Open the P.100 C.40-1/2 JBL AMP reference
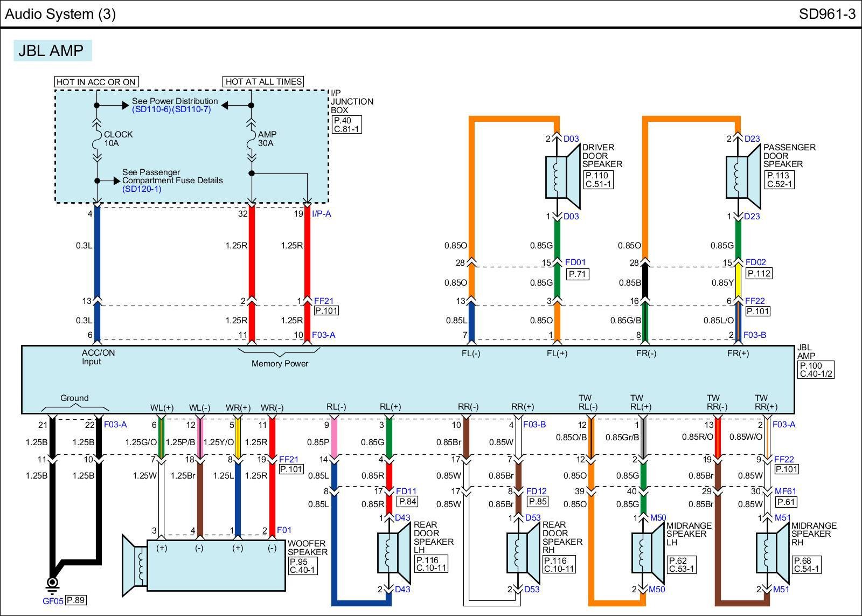The height and width of the screenshot is (616, 862). click(x=816, y=370)
